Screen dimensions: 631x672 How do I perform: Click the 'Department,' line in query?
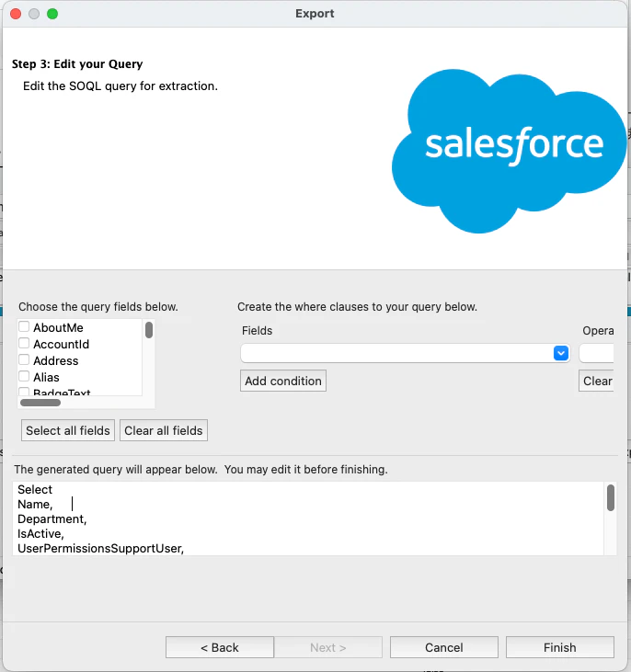pyautogui.click(x=52, y=519)
